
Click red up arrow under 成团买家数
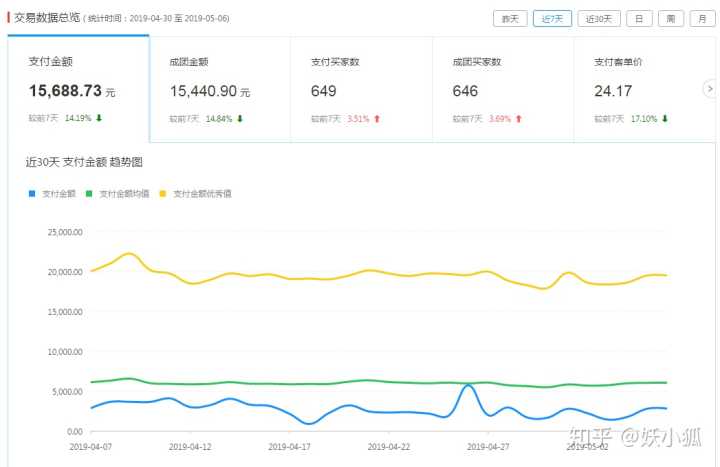point(518,118)
